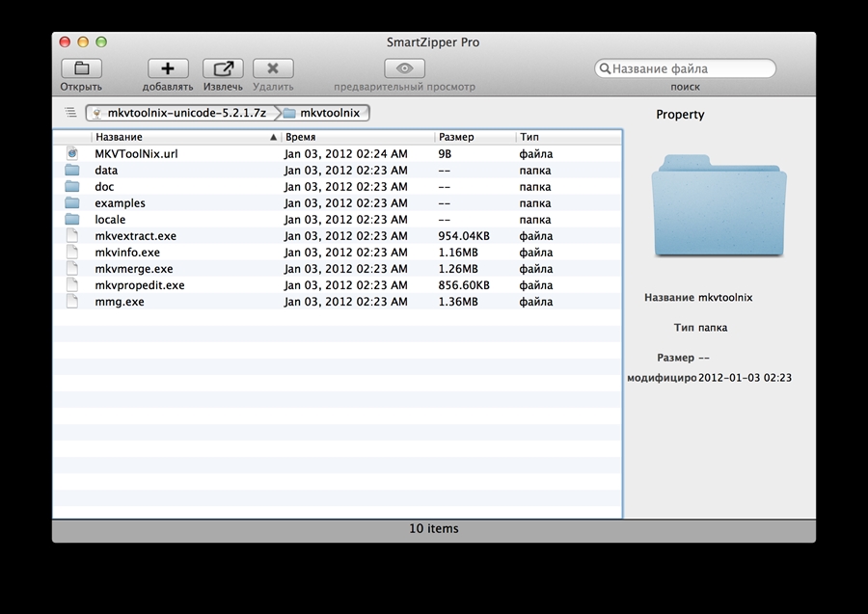Click the add files plus button
Viewport: 868px width, 614px height.
pos(168,68)
